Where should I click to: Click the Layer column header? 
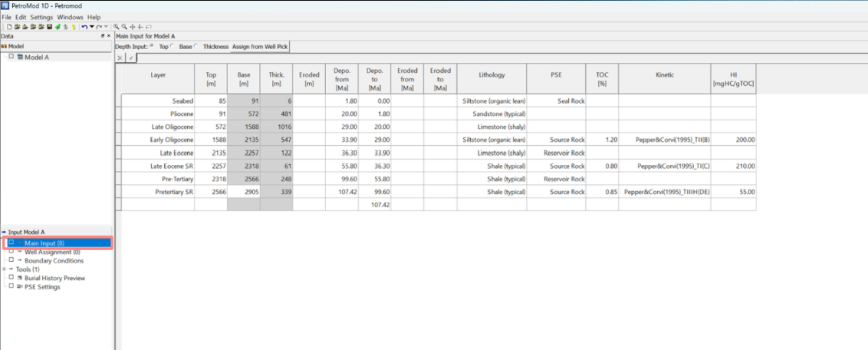(158, 78)
